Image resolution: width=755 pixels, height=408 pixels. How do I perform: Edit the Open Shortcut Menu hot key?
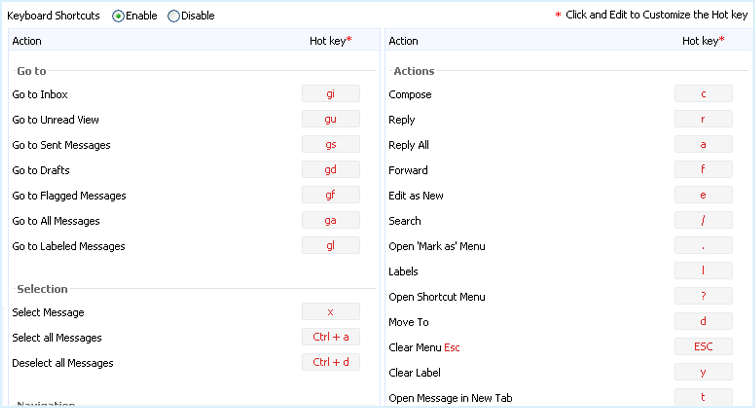(x=703, y=297)
